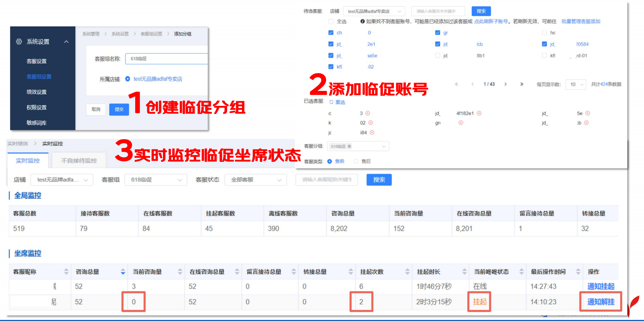Select the 售前 agent type radio
644x321 pixels.
point(330,161)
